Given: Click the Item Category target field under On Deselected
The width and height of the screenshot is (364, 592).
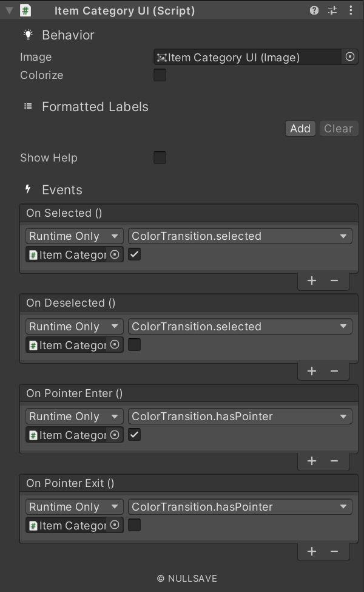Looking at the screenshot, I should tap(70, 345).
